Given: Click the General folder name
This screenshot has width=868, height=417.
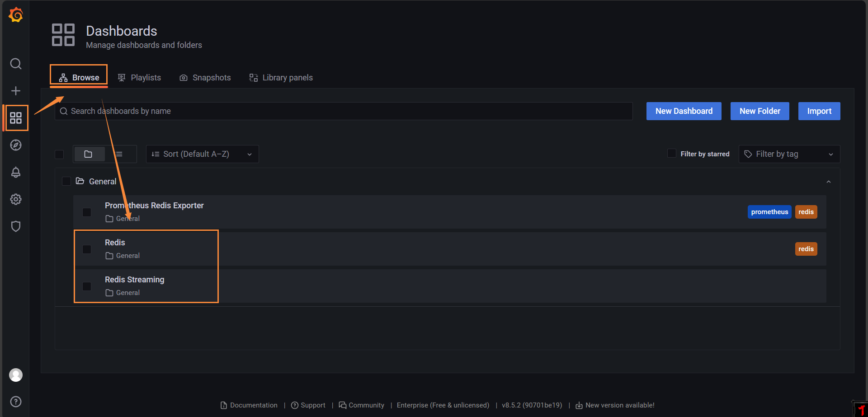Looking at the screenshot, I should 103,182.
